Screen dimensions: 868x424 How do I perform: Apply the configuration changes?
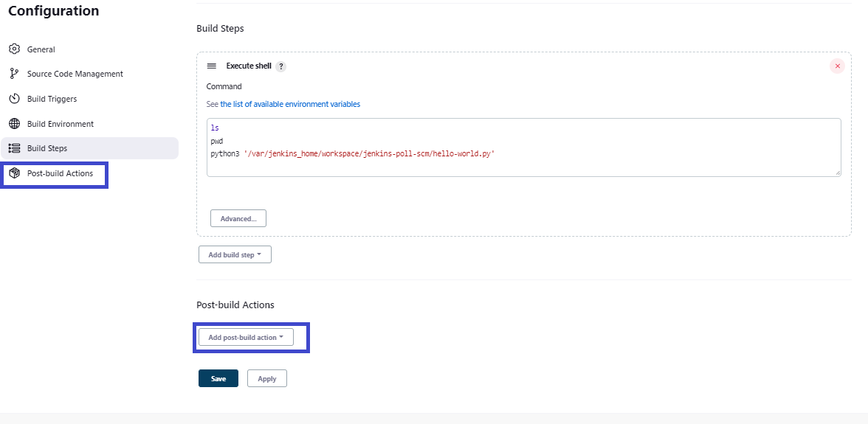[x=267, y=379]
